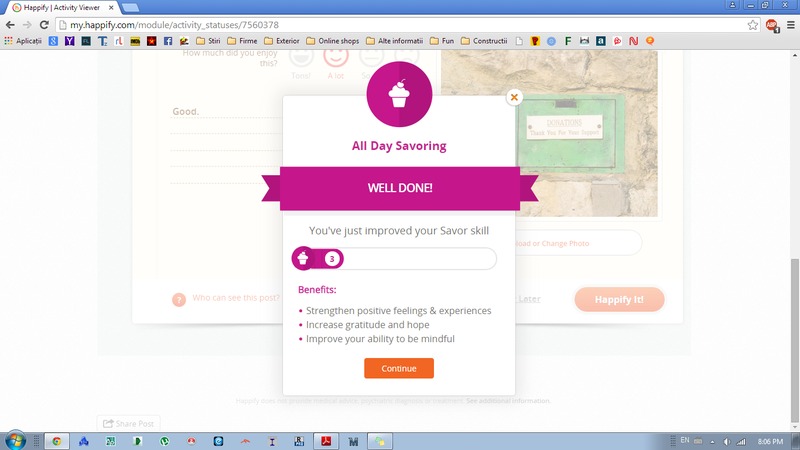Open the Yahoo bookmark icon
The width and height of the screenshot is (800, 450).
click(69, 41)
